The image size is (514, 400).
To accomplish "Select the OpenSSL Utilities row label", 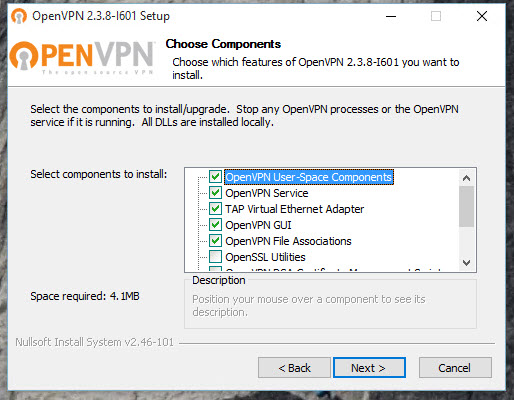I will [265, 257].
